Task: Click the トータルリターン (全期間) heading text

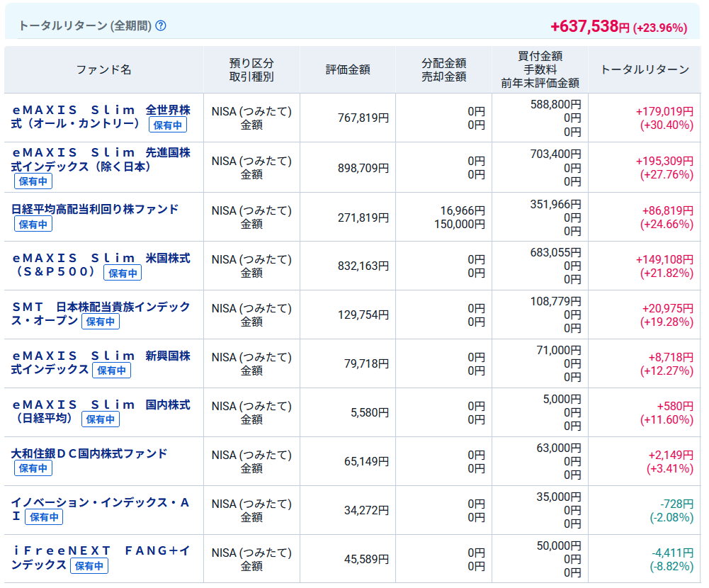Action: pos(85,26)
